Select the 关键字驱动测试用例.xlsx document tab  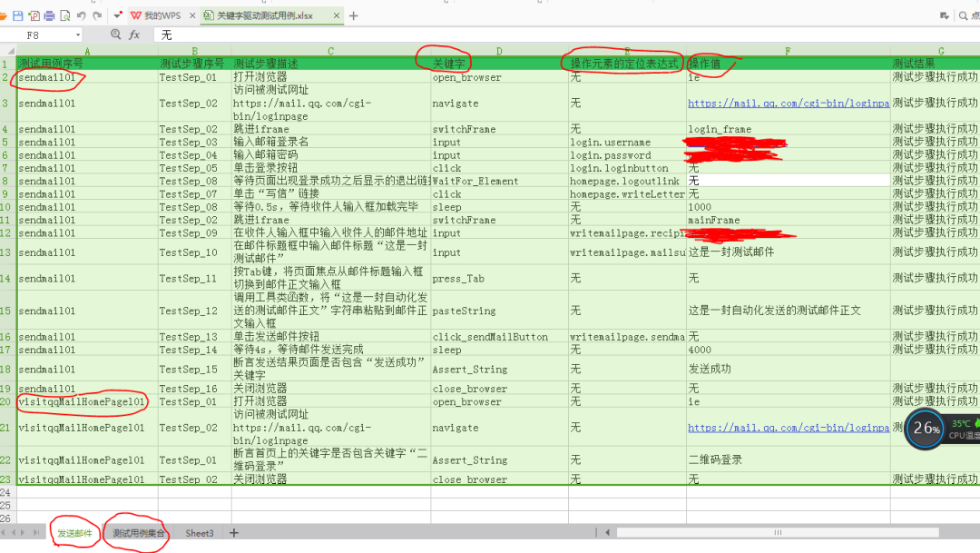click(265, 15)
